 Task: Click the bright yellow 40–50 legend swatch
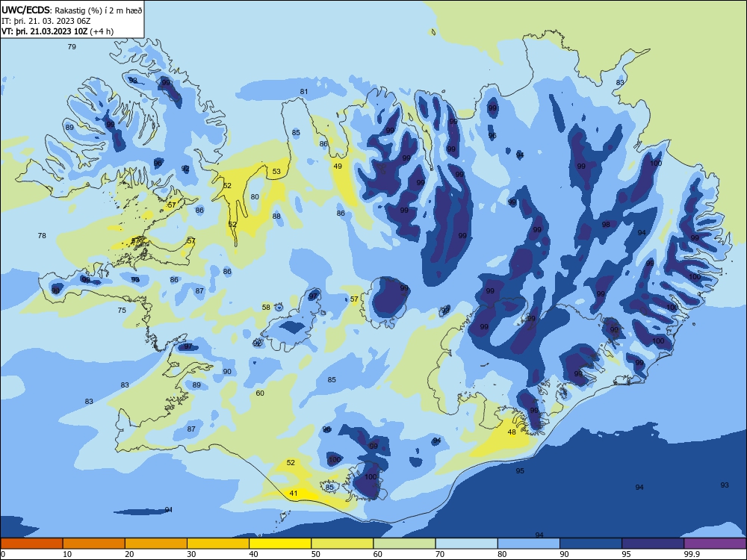point(280,544)
